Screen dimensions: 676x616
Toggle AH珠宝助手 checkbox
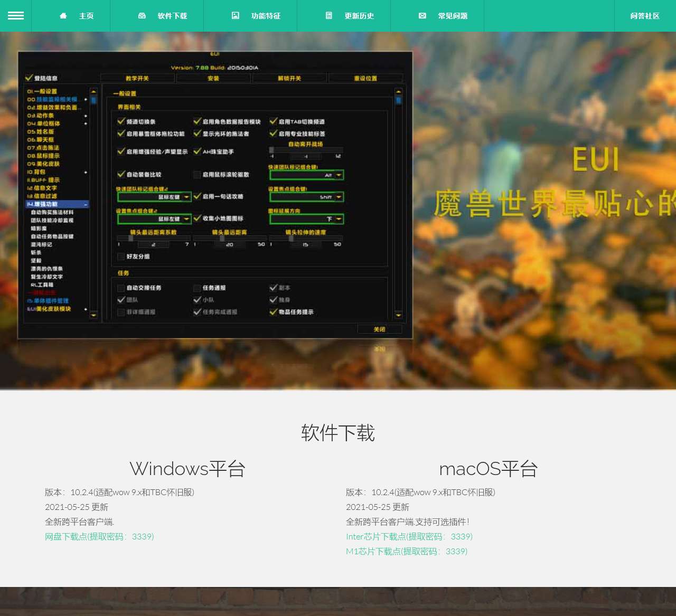point(197,151)
